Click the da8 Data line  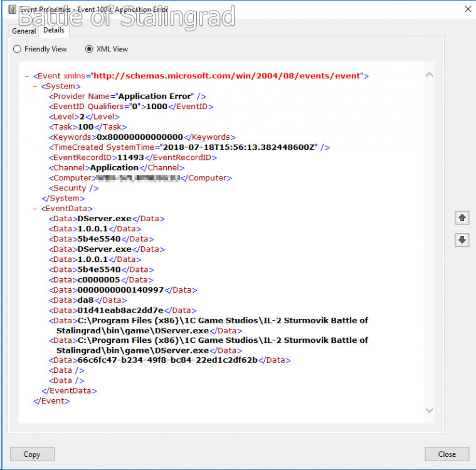coord(87,300)
